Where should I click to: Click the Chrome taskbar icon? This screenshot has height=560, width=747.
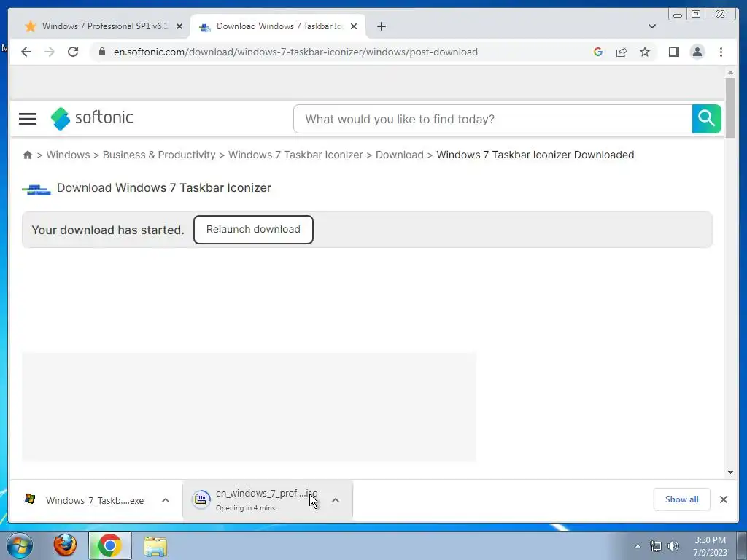click(x=110, y=545)
